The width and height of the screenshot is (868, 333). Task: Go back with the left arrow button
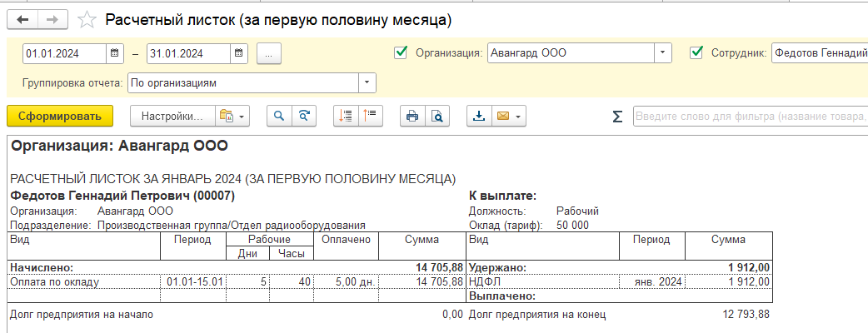point(22,20)
